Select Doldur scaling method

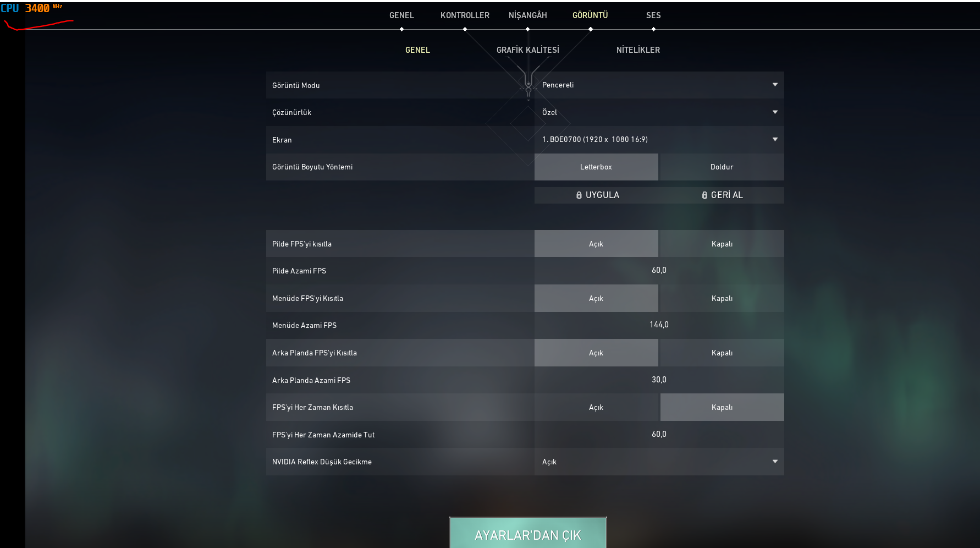(722, 167)
